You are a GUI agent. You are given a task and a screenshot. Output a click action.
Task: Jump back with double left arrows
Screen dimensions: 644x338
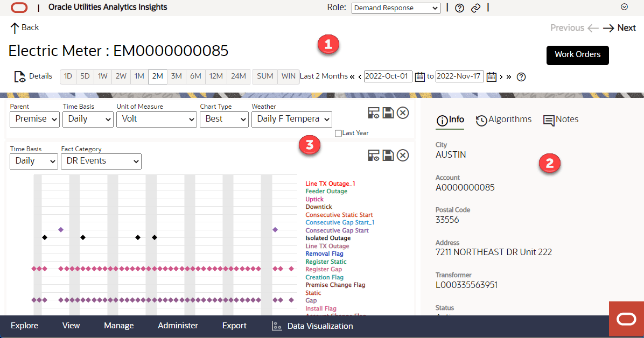352,77
